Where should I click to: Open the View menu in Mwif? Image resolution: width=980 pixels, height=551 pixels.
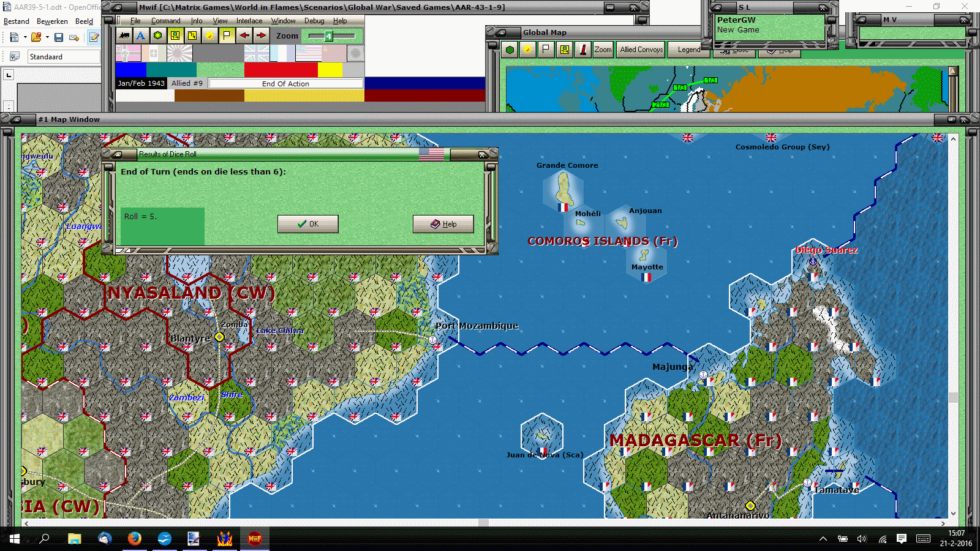(x=220, y=21)
